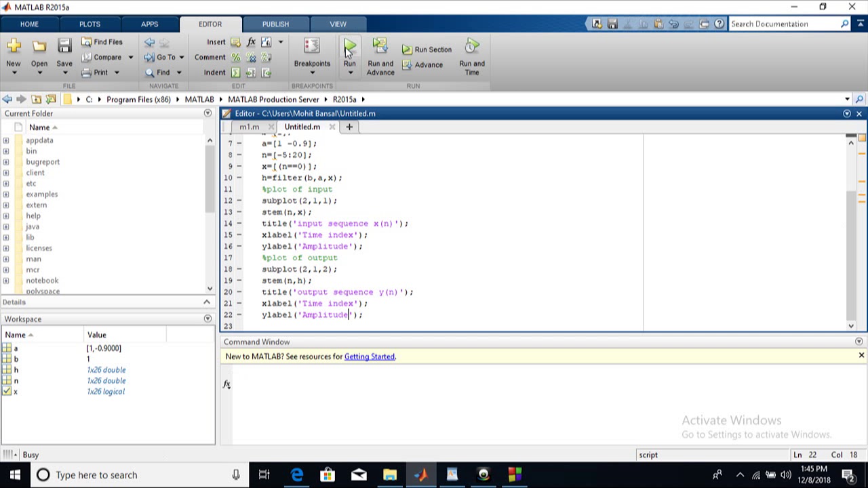The image size is (868, 488).
Task: Expand the examples folder tree node
Action: [x=6, y=195]
